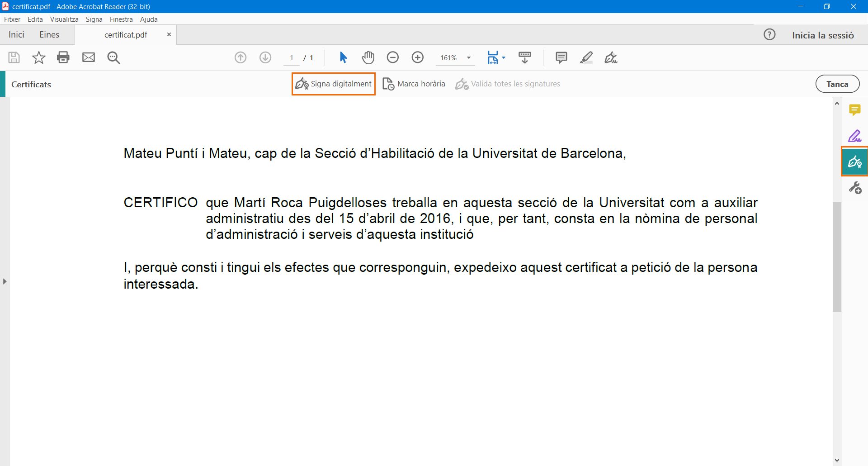Add a comment with the note icon
This screenshot has height=466, width=868.
coord(561,57)
